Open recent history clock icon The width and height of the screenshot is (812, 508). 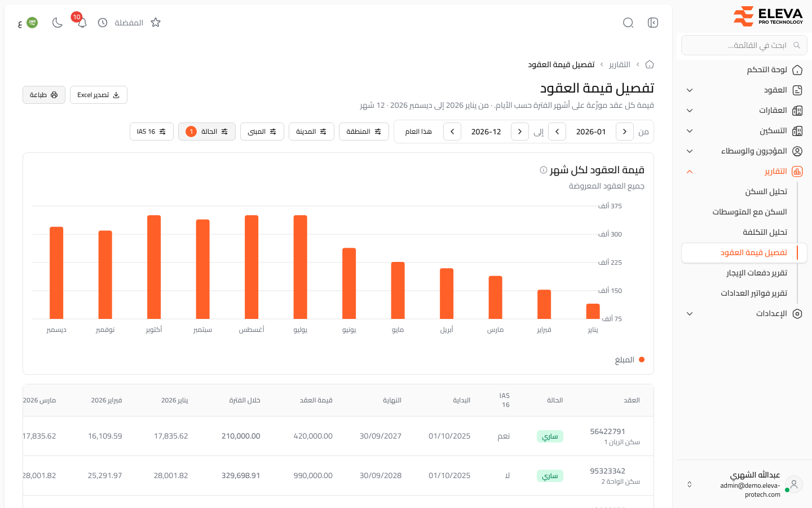tap(103, 23)
